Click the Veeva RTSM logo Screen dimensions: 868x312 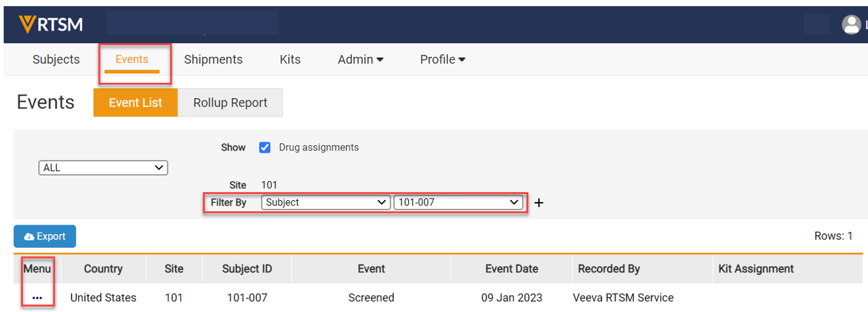(x=51, y=24)
